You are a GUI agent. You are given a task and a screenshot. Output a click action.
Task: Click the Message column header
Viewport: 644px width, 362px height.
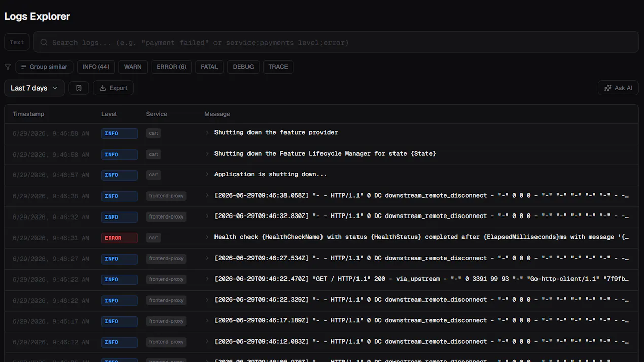tap(217, 114)
